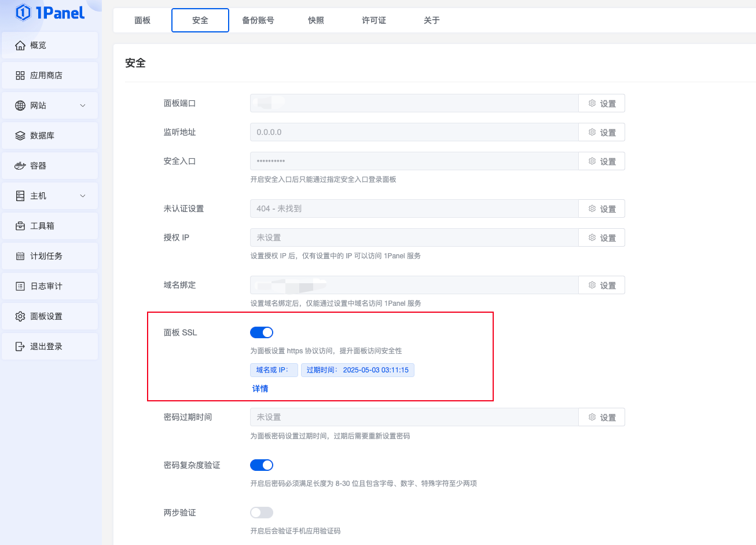Select the 数据库 layers icon
Viewport: 756px width, 545px height.
[20, 136]
